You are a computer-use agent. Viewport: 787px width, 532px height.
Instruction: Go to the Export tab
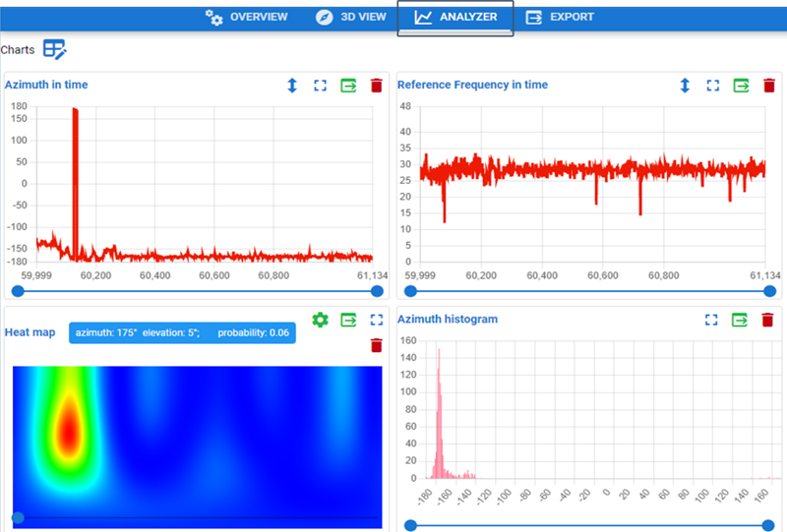560,17
